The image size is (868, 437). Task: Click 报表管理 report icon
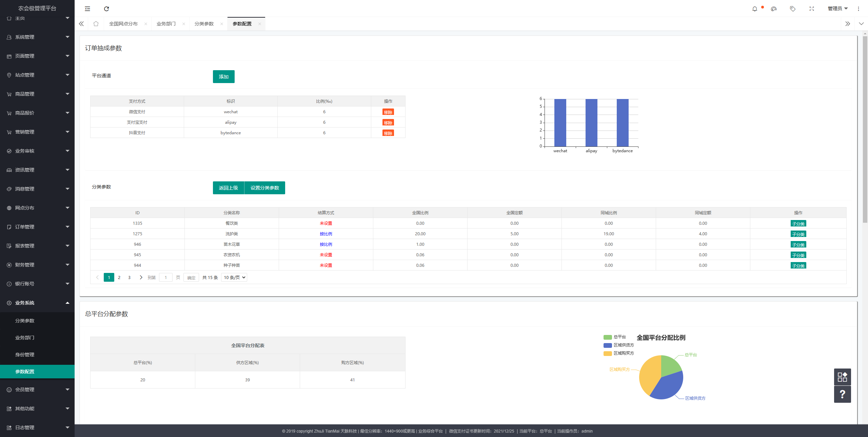coord(9,246)
